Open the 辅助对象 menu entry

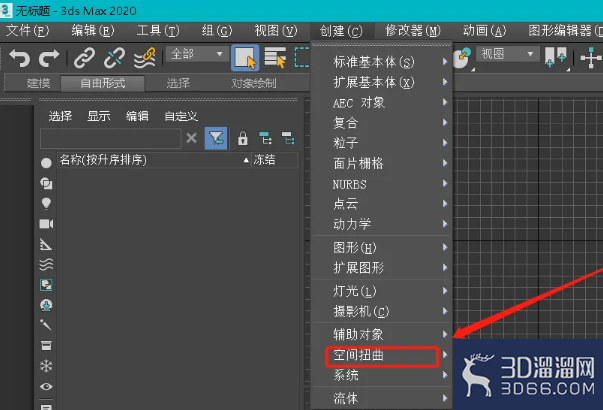381,334
